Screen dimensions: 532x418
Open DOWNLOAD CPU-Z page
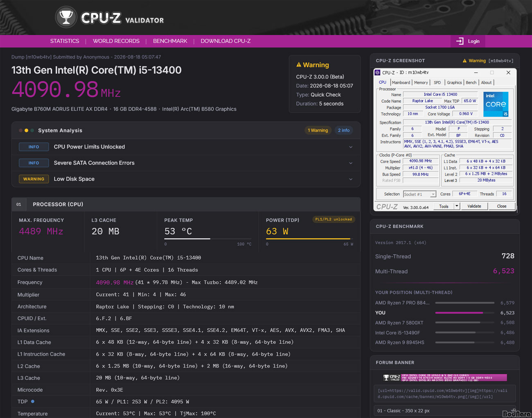(225, 41)
